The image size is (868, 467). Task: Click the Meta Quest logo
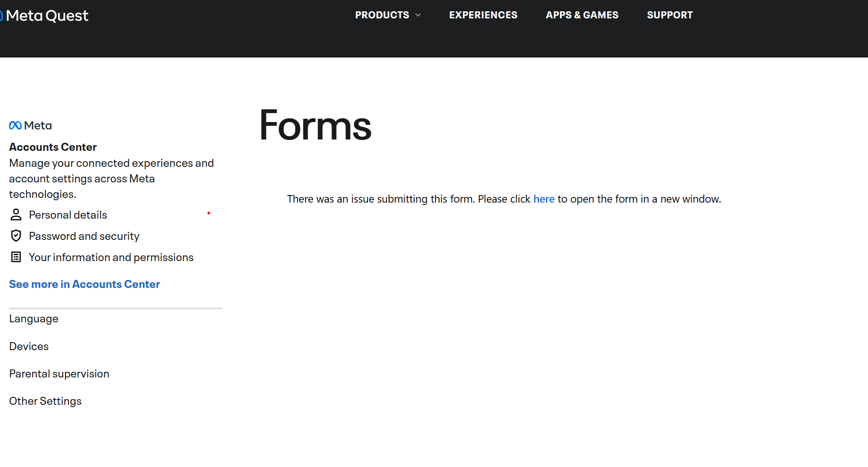pos(44,16)
